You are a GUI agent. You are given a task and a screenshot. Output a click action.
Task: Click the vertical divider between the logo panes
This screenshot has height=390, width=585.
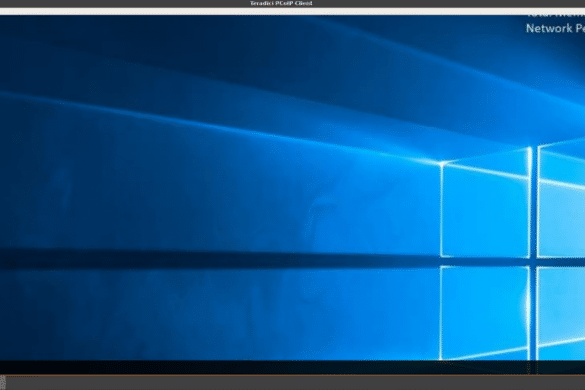534,254
